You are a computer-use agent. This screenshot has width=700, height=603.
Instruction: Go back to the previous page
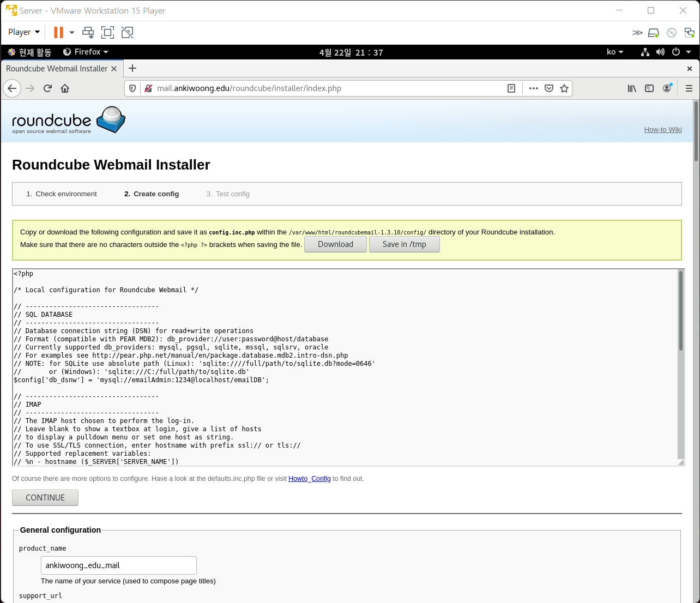point(12,88)
